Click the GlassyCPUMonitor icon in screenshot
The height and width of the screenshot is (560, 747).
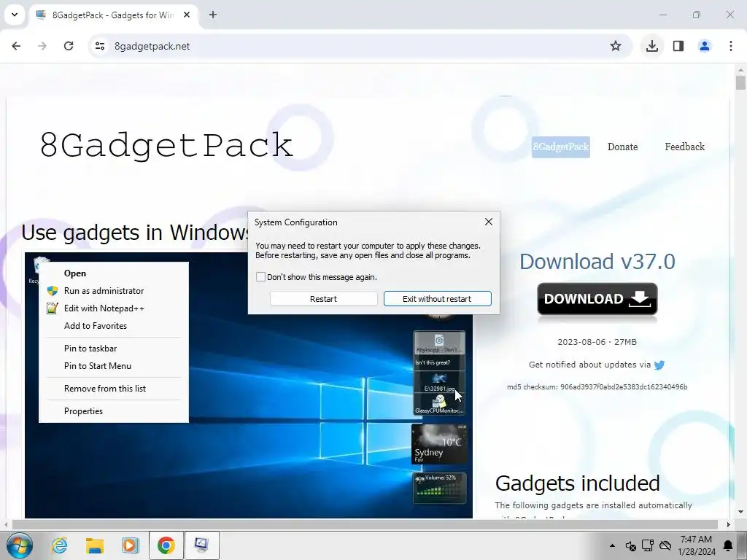(x=438, y=402)
